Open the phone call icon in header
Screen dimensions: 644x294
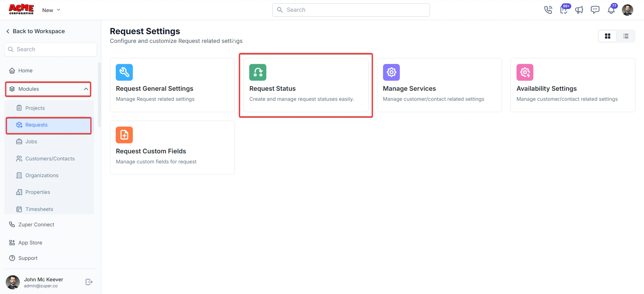click(548, 10)
